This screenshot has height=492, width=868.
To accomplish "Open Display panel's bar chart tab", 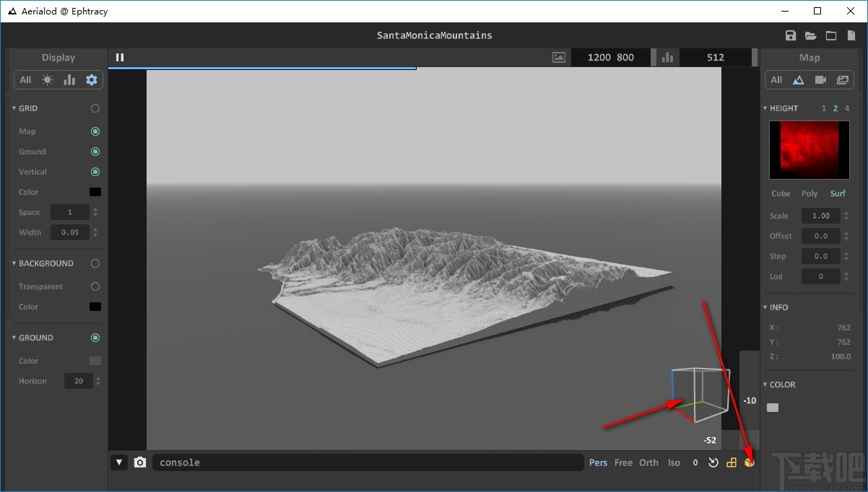I will click(x=69, y=80).
